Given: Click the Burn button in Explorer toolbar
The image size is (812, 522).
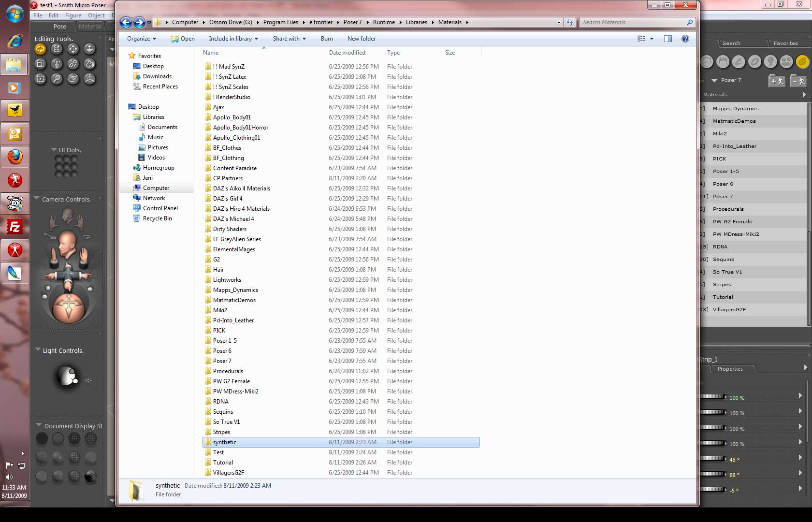Looking at the screenshot, I should (x=327, y=39).
